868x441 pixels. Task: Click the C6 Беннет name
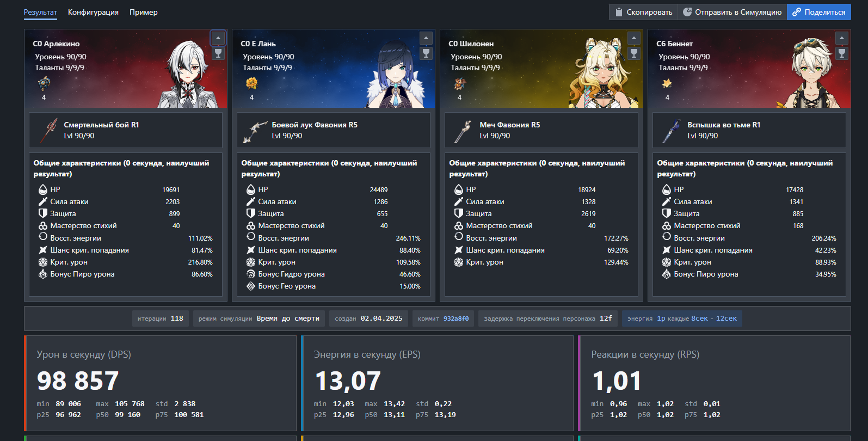click(x=675, y=44)
